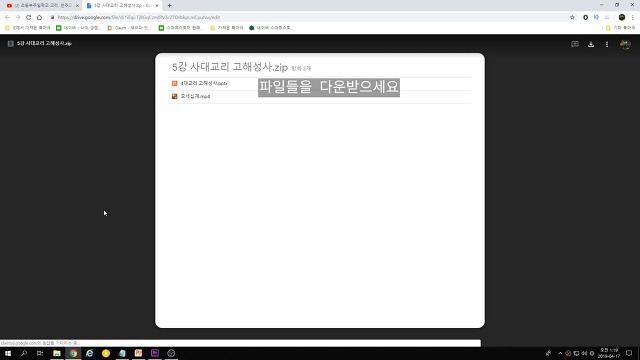Click the blue IQ extension icon

pos(596,17)
